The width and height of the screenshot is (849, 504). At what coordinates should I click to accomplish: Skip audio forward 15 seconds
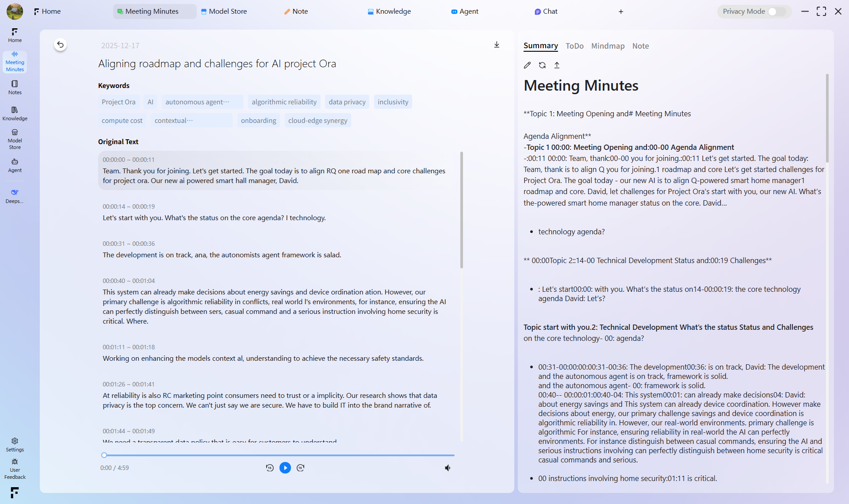301,468
